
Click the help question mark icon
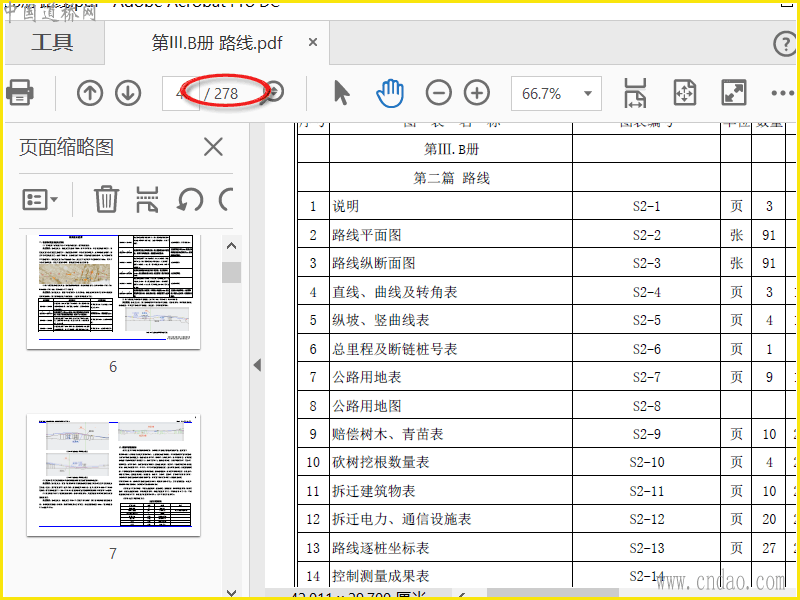point(785,44)
